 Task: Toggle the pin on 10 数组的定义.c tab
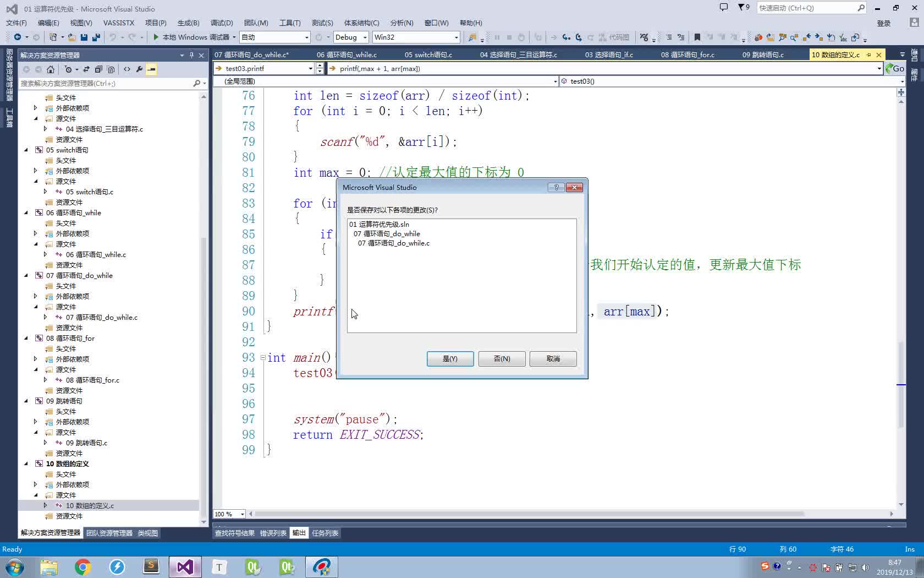pyautogui.click(x=868, y=54)
